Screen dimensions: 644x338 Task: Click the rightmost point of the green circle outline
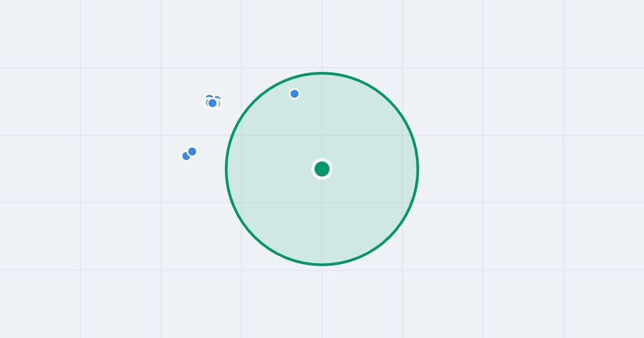(x=418, y=169)
